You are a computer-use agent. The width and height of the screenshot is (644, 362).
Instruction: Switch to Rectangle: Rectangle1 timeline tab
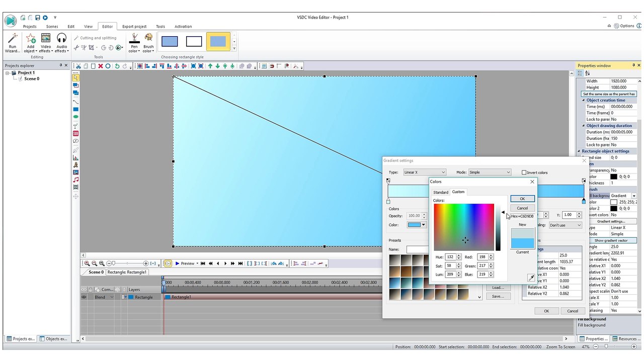pos(127,272)
